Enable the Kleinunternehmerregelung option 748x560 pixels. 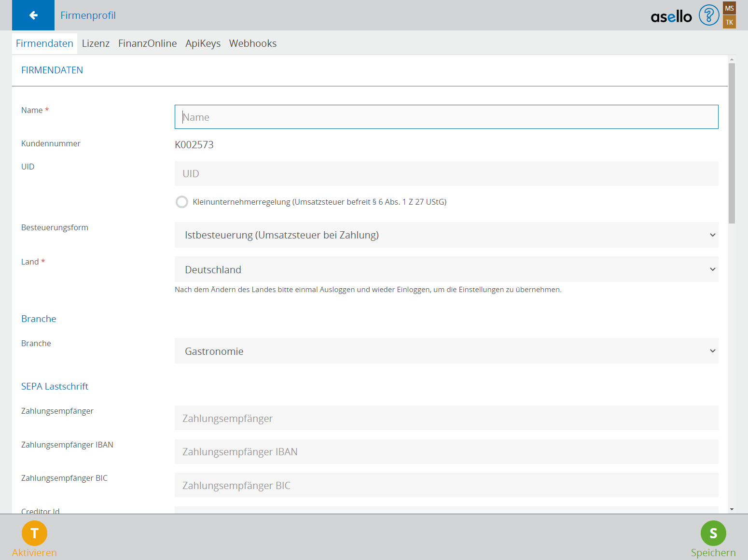182,202
